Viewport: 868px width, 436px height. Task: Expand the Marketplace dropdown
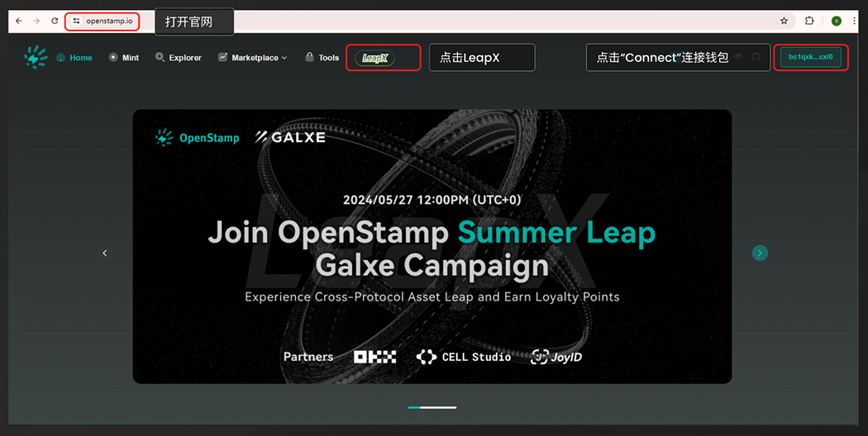tap(252, 58)
